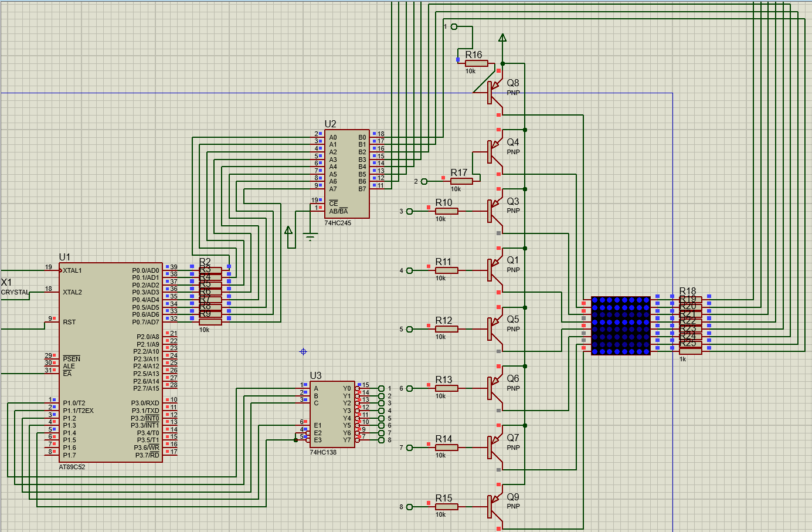Click the AB/BA pin label on U2
This screenshot has height=532, width=812.
coord(338,211)
